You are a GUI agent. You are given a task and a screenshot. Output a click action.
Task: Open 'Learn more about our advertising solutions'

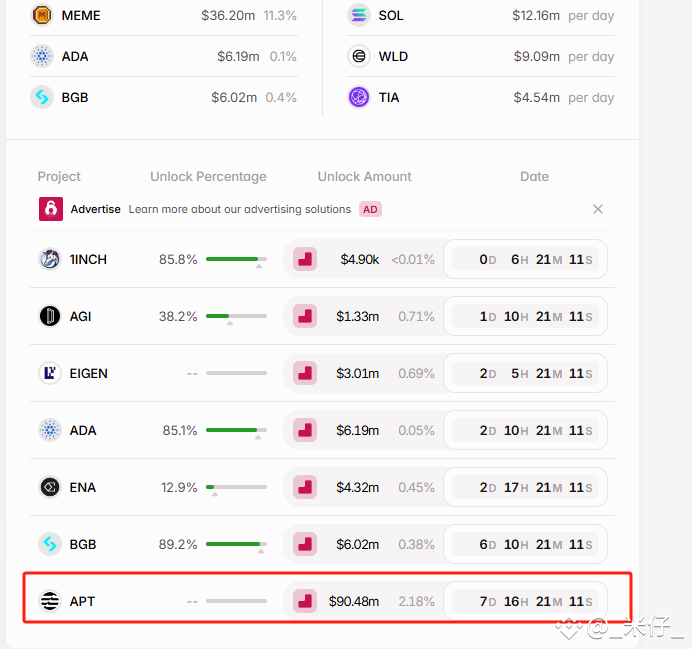pos(240,209)
